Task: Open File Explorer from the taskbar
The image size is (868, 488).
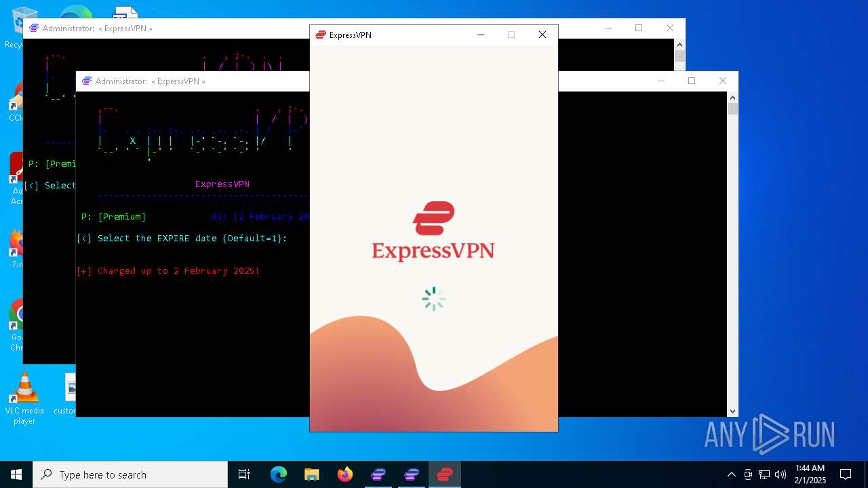Action: (x=311, y=474)
